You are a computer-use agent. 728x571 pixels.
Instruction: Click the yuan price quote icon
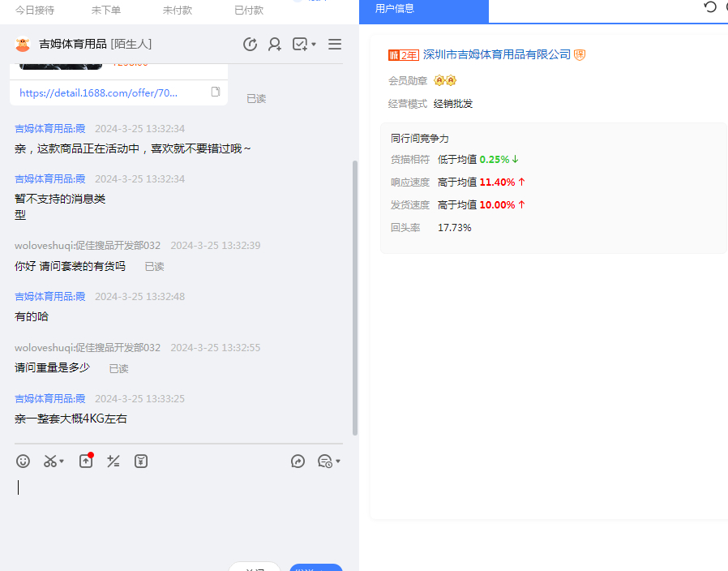(x=141, y=462)
